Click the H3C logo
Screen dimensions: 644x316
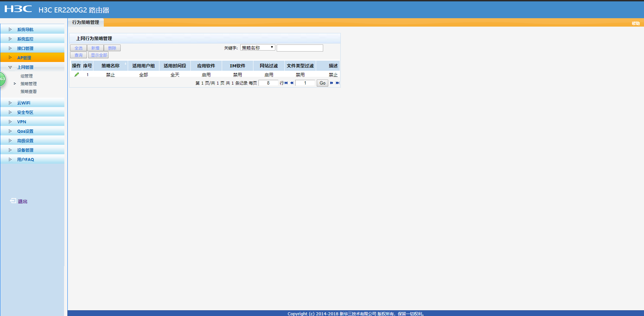point(18,9)
